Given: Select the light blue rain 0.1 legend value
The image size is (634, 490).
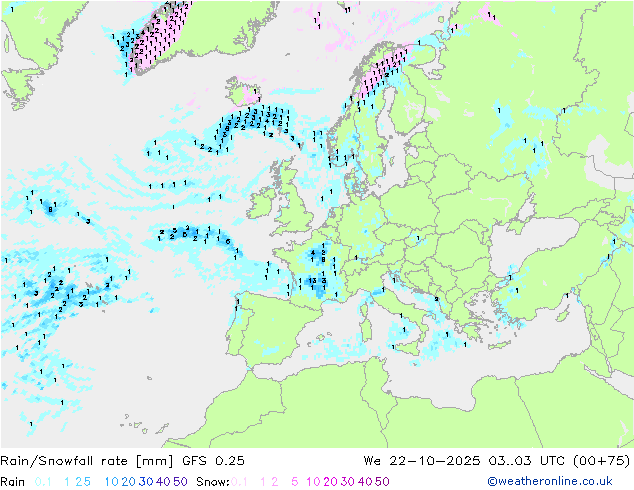Looking at the screenshot, I should click(43, 482).
